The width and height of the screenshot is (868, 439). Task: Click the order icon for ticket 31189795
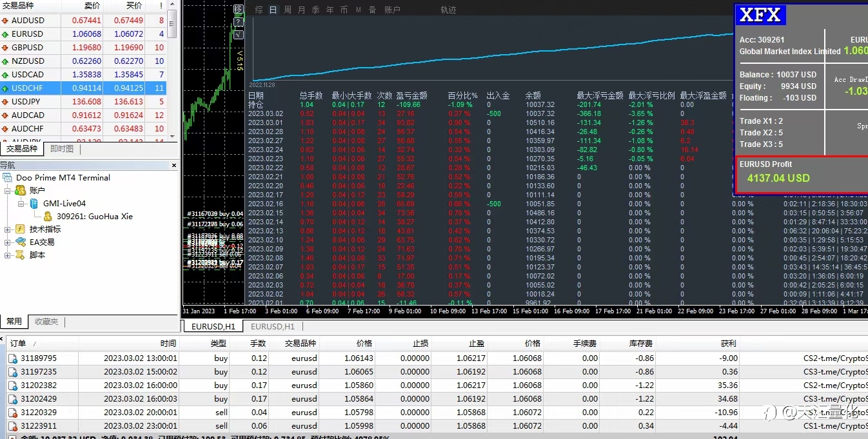[x=13, y=358]
